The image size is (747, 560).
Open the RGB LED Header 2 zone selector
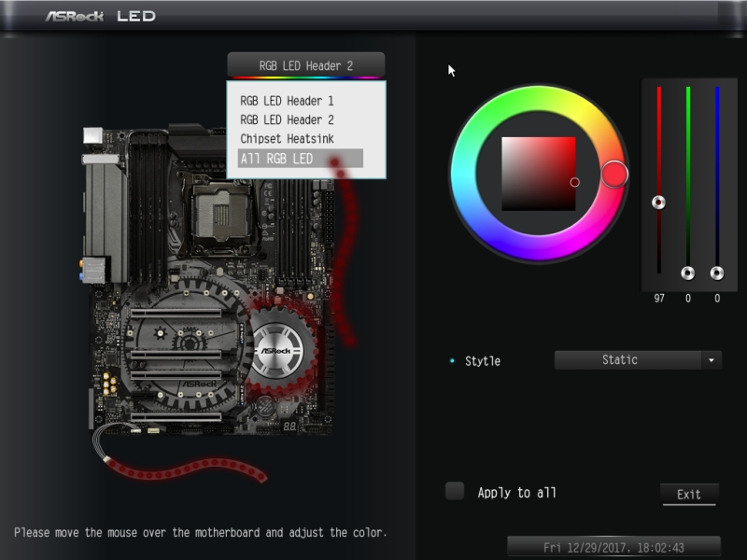click(x=306, y=65)
